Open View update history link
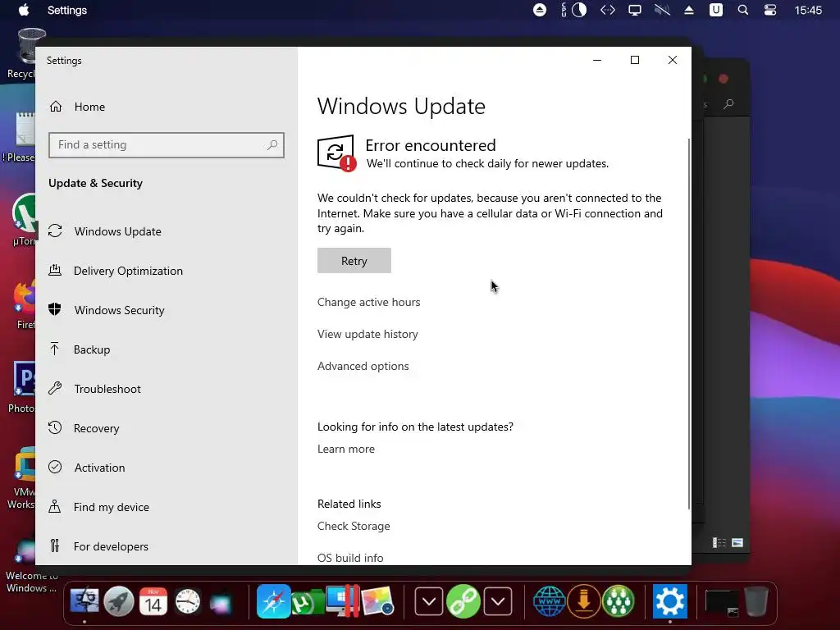Screen dimensions: 840x630 (x=367, y=335)
